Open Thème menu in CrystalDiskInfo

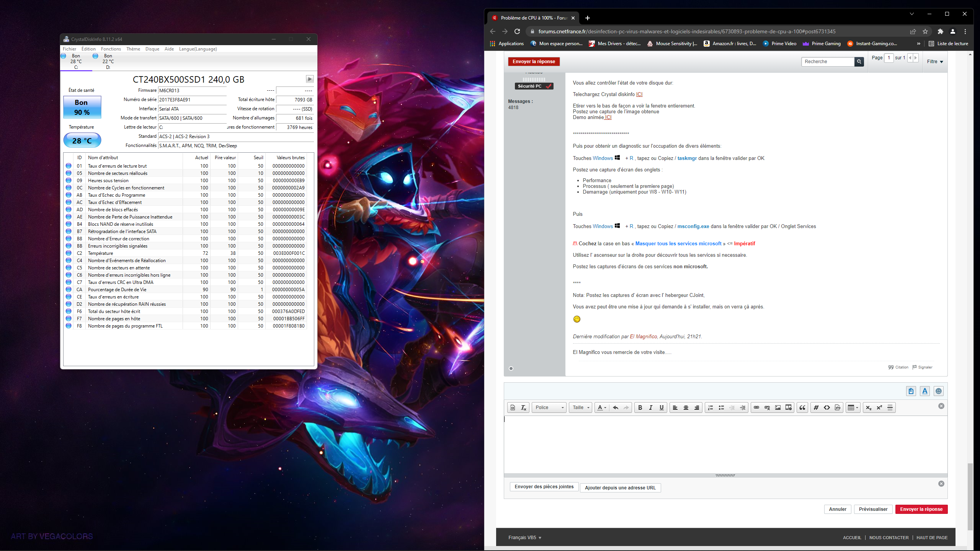click(x=133, y=49)
